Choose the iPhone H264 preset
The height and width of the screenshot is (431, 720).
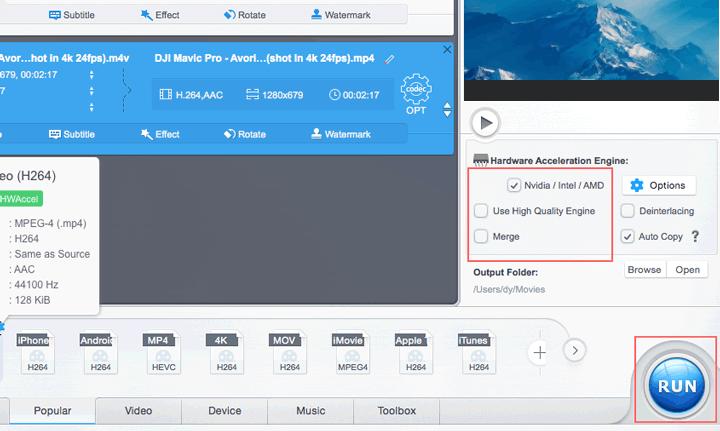[x=37, y=352]
